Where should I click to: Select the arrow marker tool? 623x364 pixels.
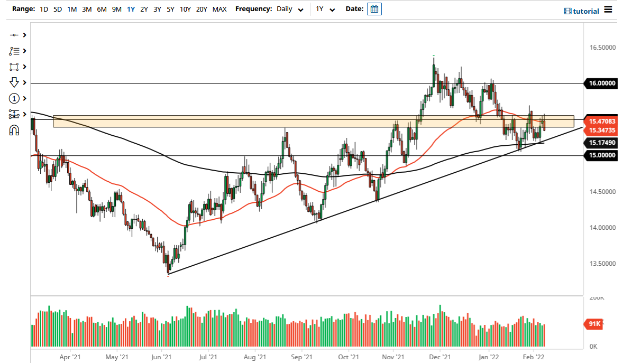pos(14,82)
